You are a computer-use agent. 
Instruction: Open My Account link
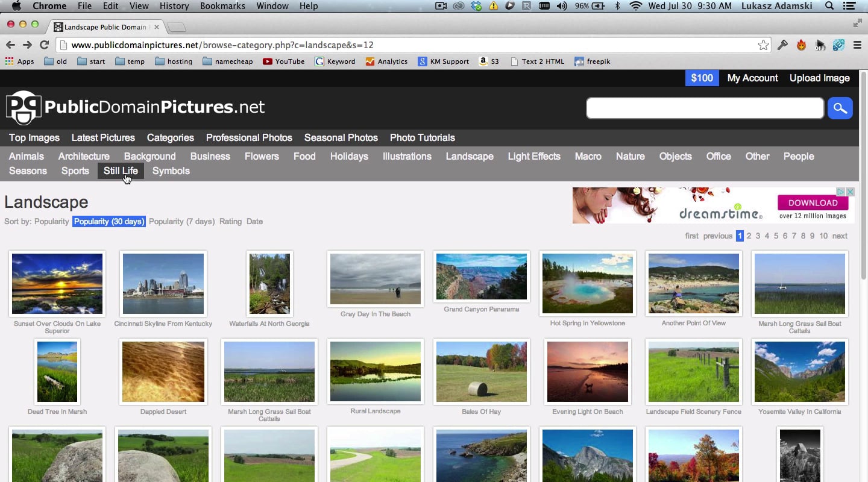(x=752, y=78)
